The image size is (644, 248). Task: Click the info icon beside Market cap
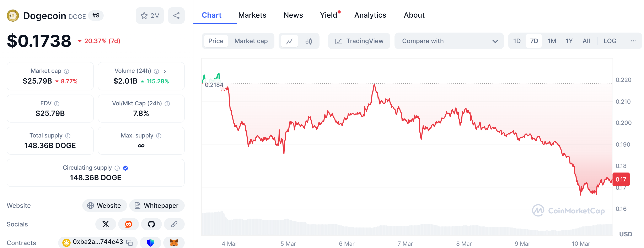pyautogui.click(x=66, y=71)
